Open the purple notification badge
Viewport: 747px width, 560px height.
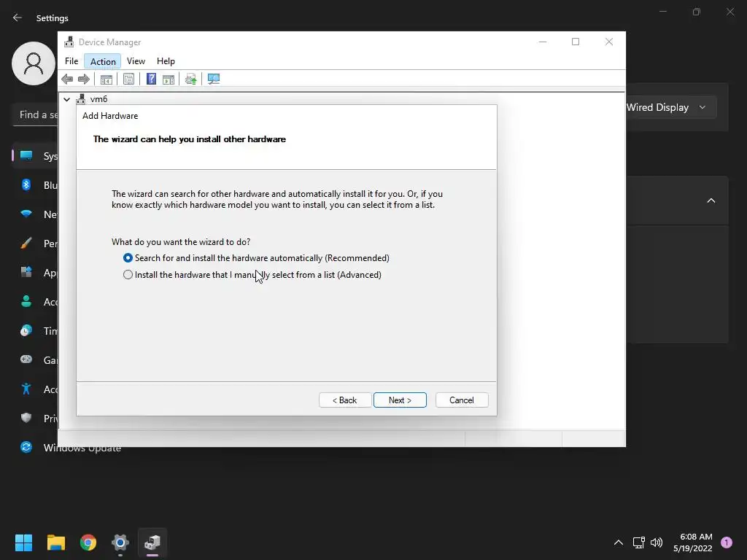coord(727,542)
